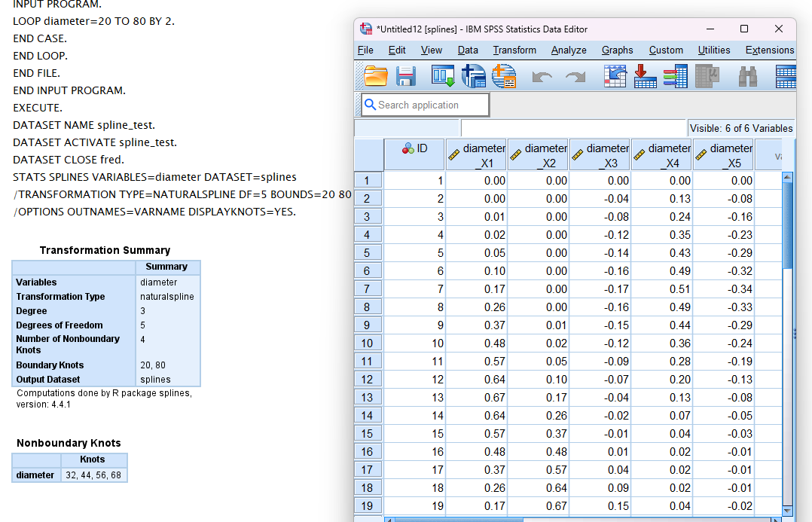Image resolution: width=812 pixels, height=522 pixels.
Task: Select row header 7
Action: click(368, 289)
